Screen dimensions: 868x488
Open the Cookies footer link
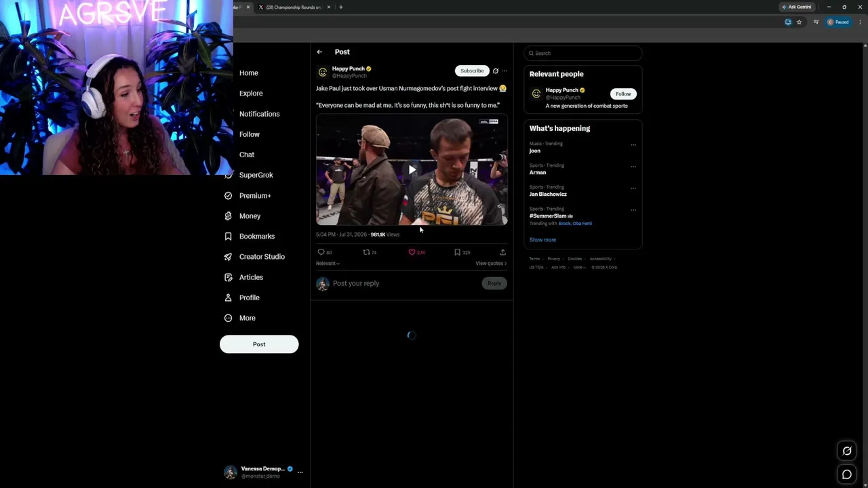pyautogui.click(x=575, y=259)
